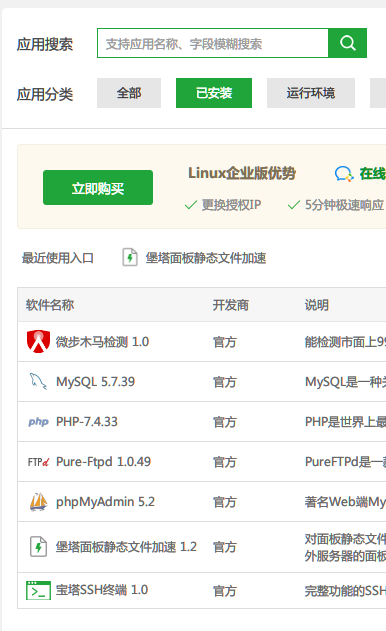Click the 最近使用入口 label
Viewport: 386px width, 631px height.
point(58,258)
